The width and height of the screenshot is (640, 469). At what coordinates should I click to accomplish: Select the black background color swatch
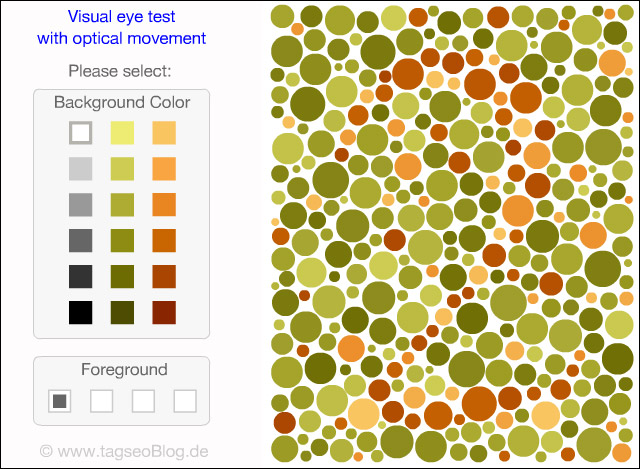pyautogui.click(x=81, y=312)
